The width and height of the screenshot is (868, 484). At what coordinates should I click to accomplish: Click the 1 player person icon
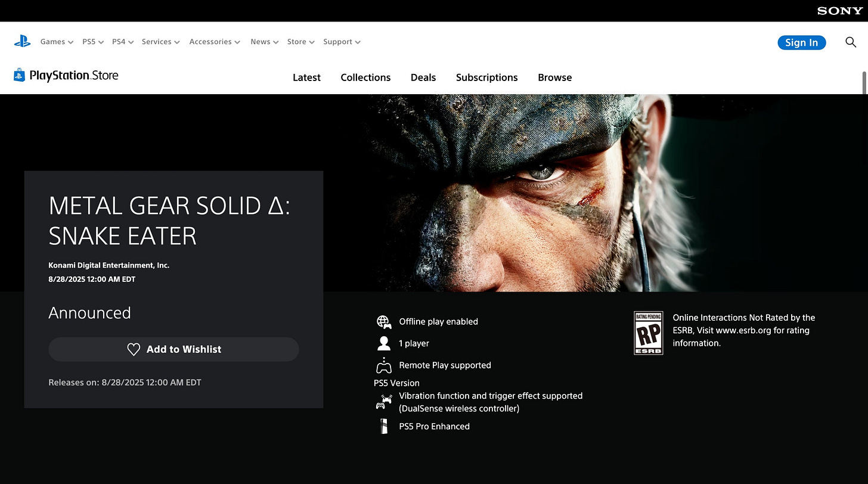384,343
